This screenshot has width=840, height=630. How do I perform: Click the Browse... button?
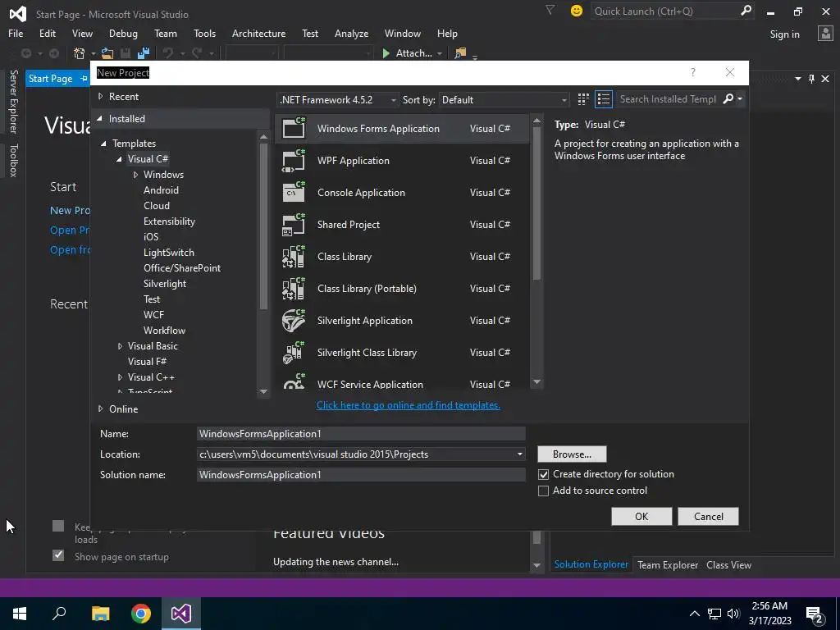572,454
